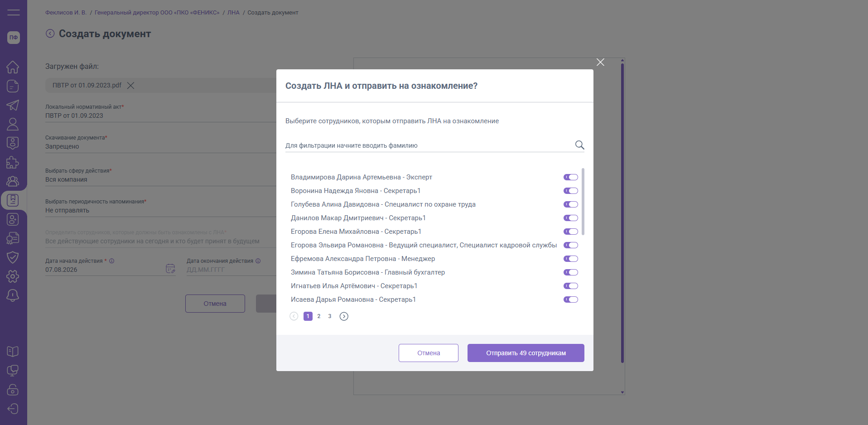Click the employee list scrollbar
Screen dimensions: 868x425
pyautogui.click(x=583, y=202)
